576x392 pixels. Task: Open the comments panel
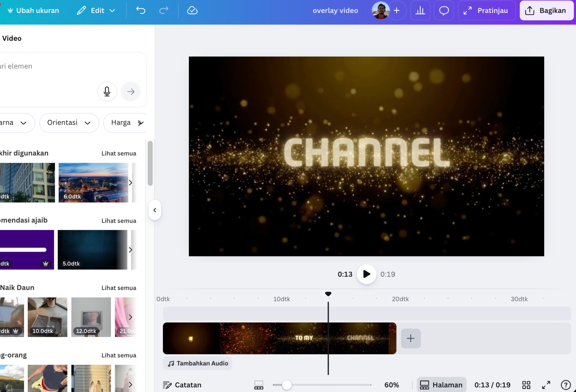[444, 10]
